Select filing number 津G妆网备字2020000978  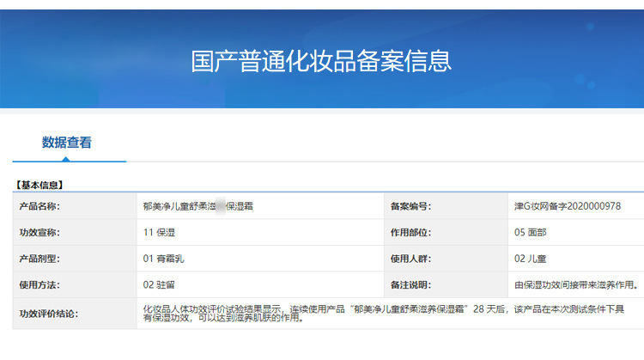coord(568,206)
